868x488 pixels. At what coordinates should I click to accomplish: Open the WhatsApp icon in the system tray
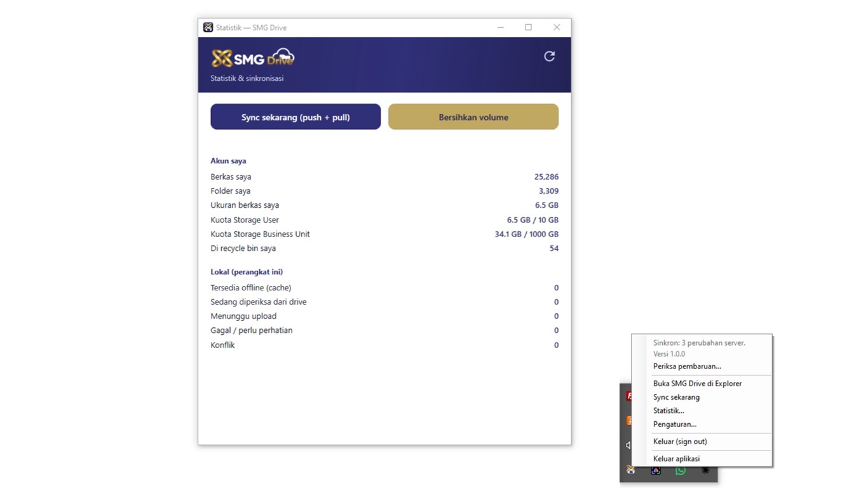(681, 470)
